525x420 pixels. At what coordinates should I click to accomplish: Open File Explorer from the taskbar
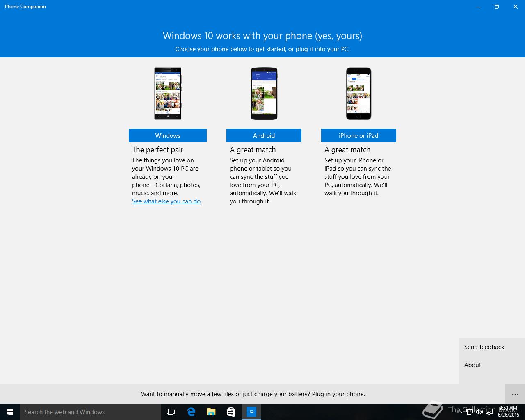coord(211,412)
